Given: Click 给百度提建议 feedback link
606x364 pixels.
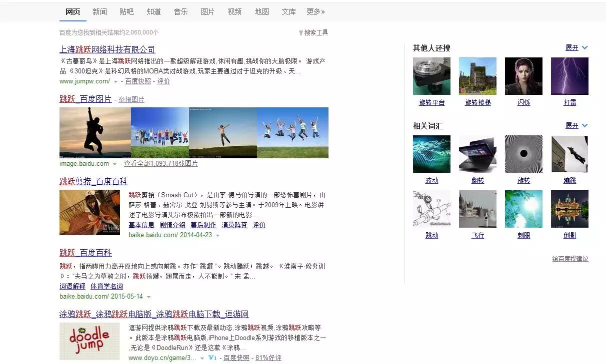Looking at the screenshot, I should click(x=570, y=259).
